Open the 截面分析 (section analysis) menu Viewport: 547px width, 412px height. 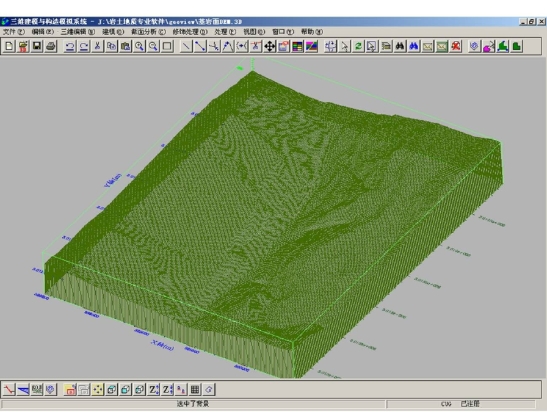pyautogui.click(x=148, y=32)
